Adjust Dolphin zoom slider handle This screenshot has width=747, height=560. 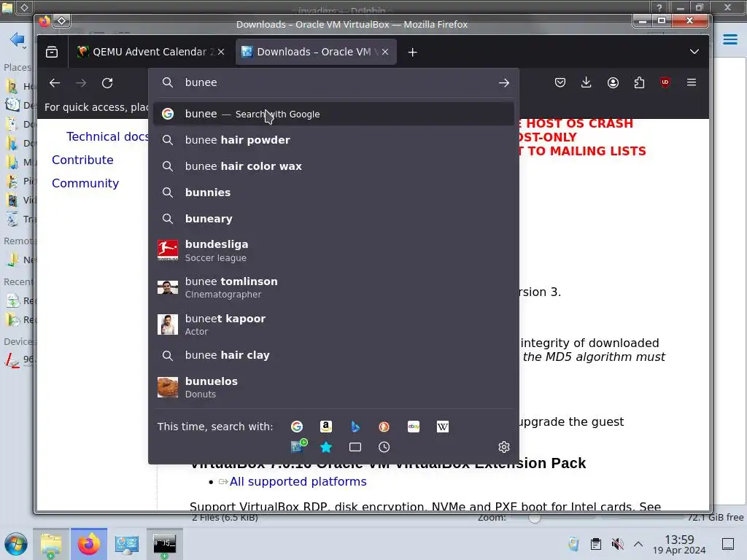click(535, 518)
